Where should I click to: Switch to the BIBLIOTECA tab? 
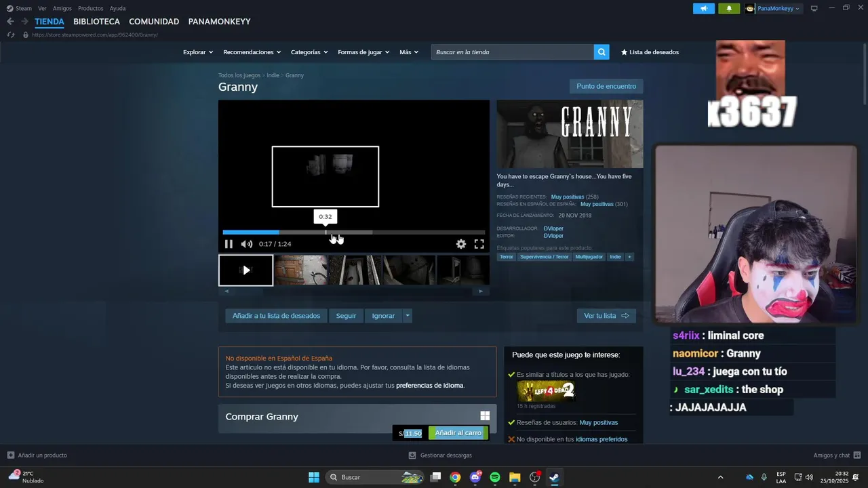[x=96, y=22]
